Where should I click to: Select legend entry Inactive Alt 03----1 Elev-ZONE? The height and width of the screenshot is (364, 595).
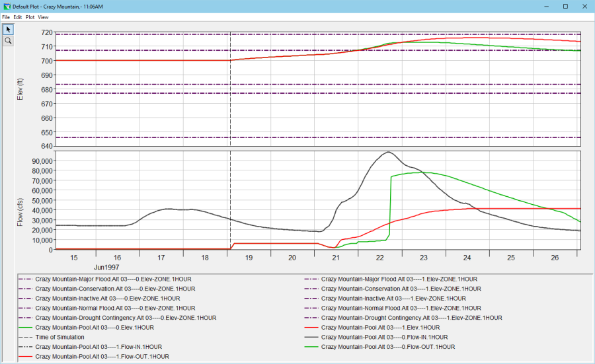[x=385, y=299]
